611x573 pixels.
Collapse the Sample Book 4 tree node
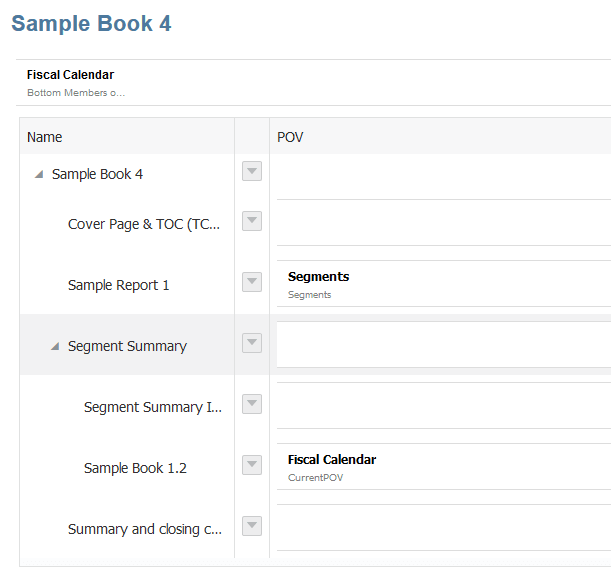coord(39,175)
